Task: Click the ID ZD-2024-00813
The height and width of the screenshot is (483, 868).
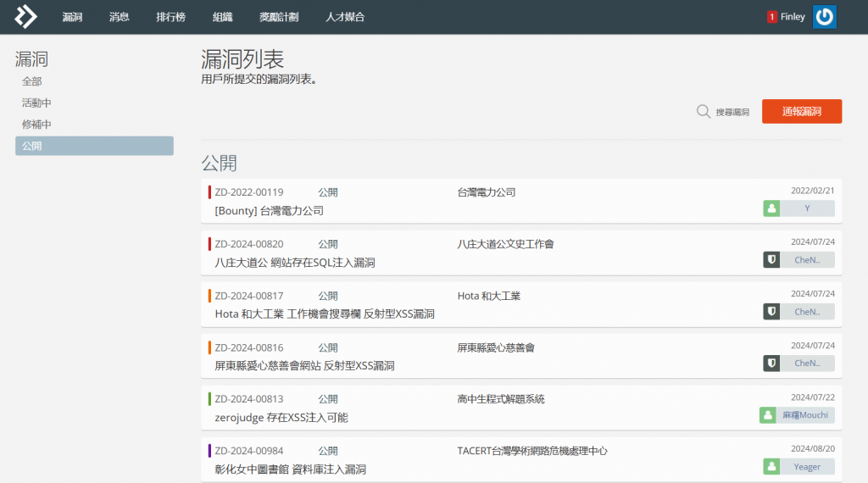Action: (x=249, y=399)
